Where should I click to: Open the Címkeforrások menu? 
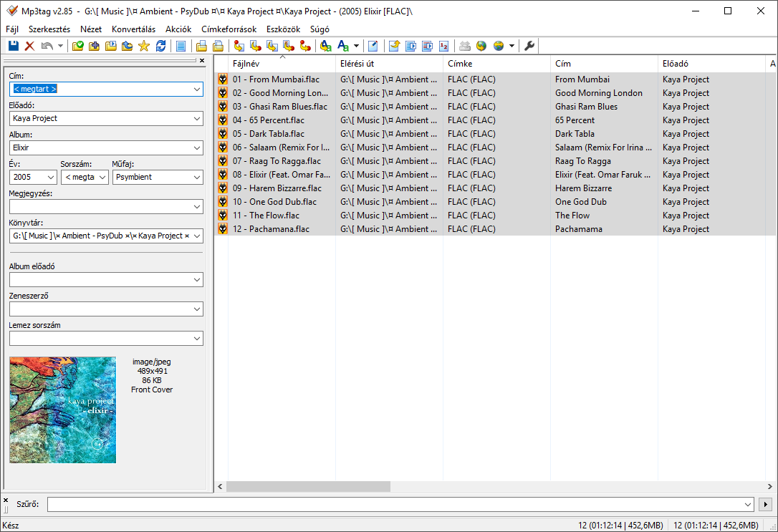click(229, 29)
